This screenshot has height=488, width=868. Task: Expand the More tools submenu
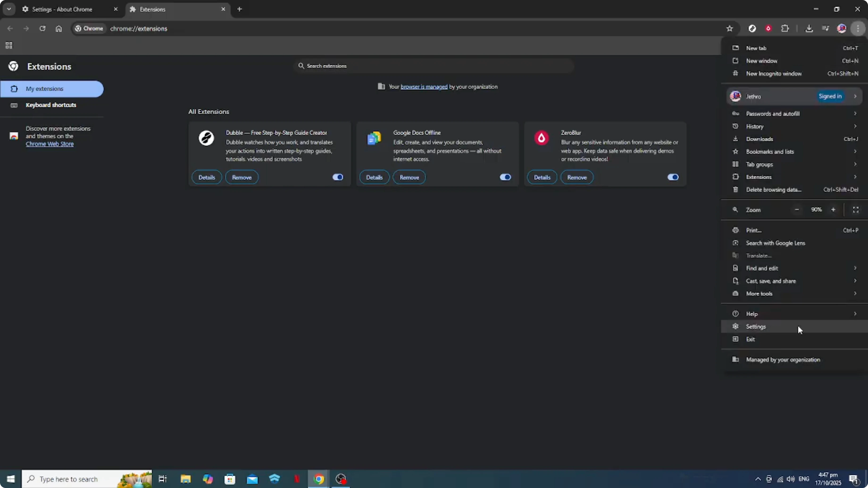(x=795, y=294)
